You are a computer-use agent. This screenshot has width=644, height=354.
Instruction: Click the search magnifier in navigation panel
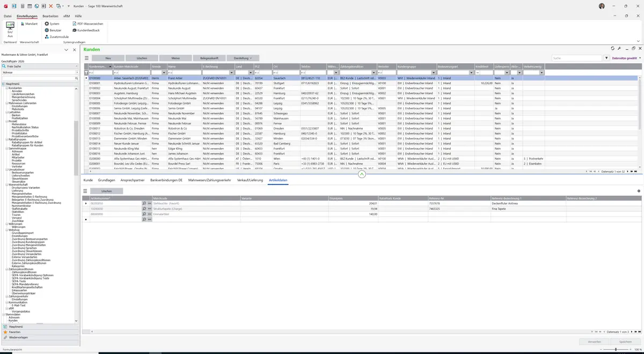[x=77, y=78]
